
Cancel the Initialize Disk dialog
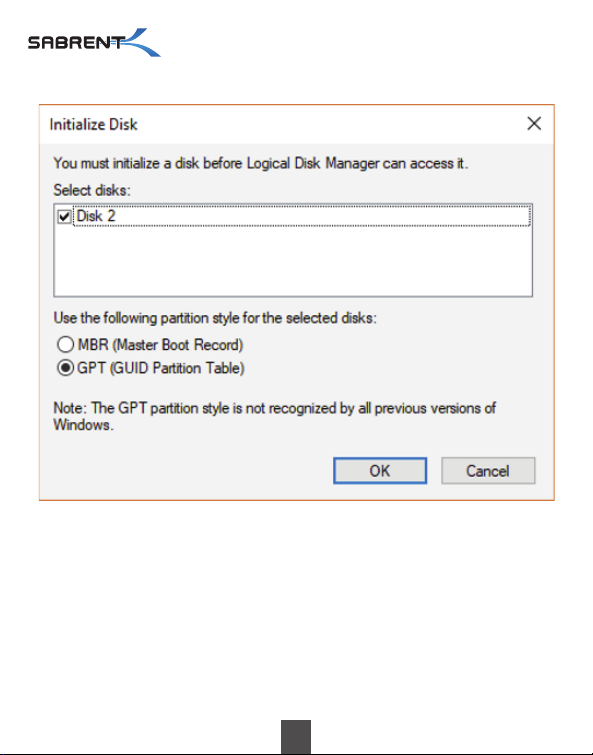pyautogui.click(x=488, y=470)
